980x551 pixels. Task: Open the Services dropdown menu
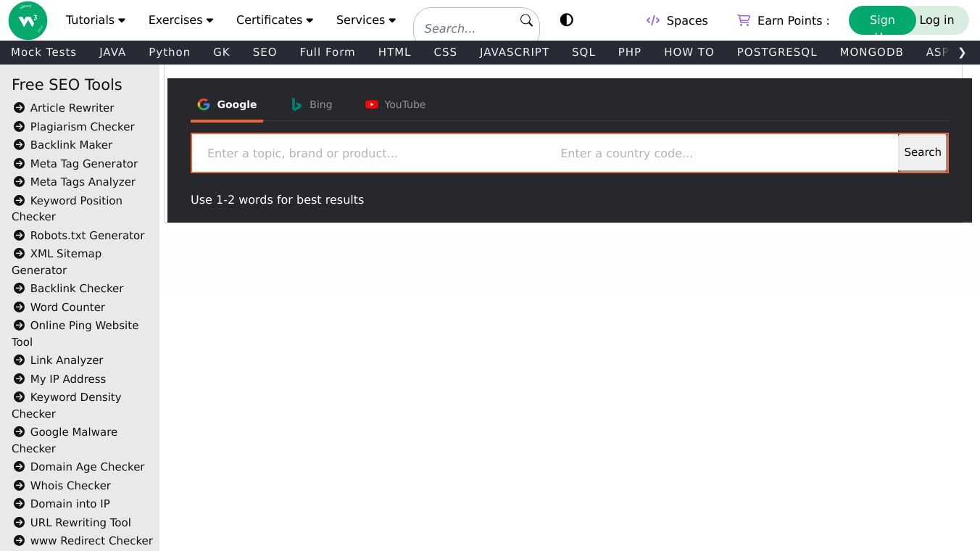tap(366, 20)
